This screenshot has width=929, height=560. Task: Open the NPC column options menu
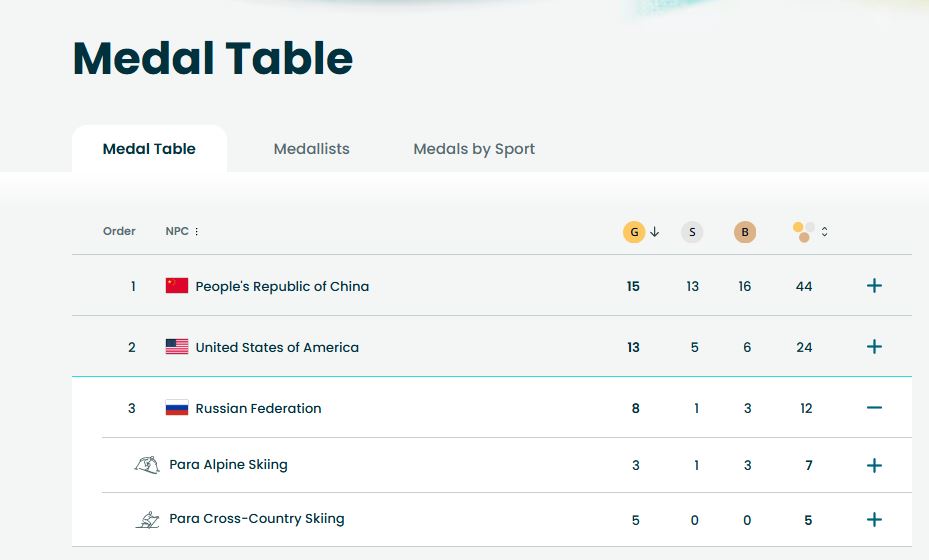click(x=196, y=232)
